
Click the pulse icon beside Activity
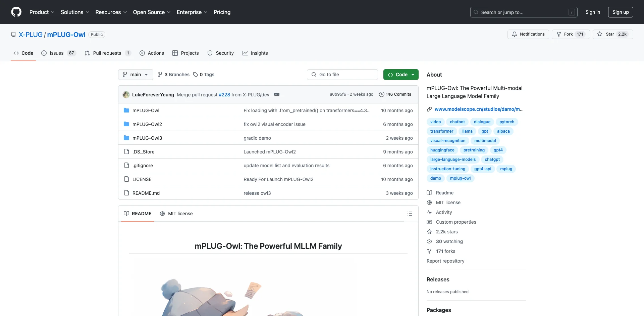[429, 212]
